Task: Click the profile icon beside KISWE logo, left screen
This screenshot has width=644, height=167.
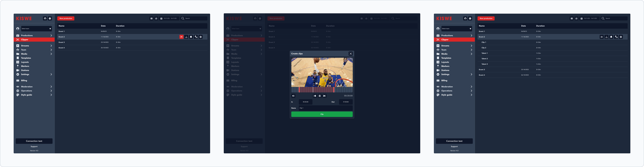Action: coord(45,19)
